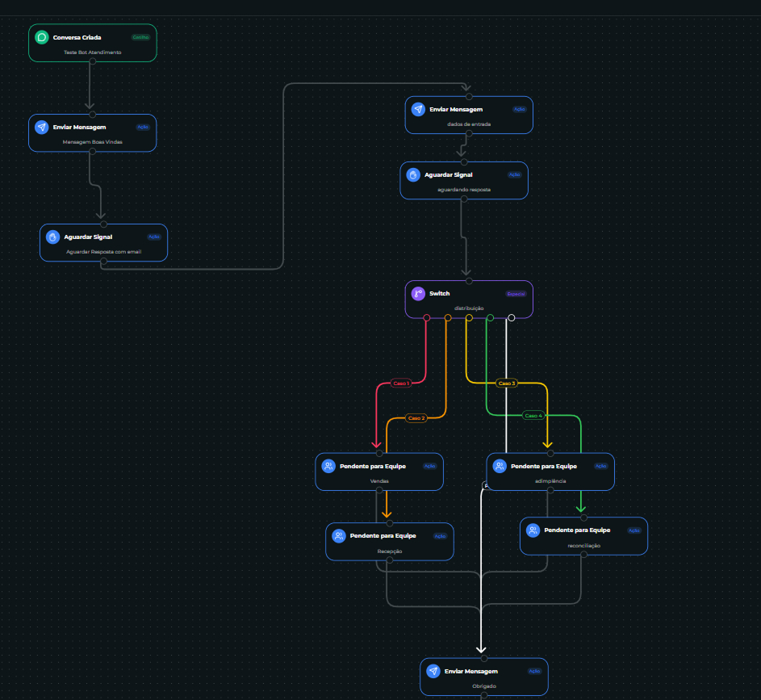
Task: Click the Especial badge on Switch node
Action: [516, 294]
